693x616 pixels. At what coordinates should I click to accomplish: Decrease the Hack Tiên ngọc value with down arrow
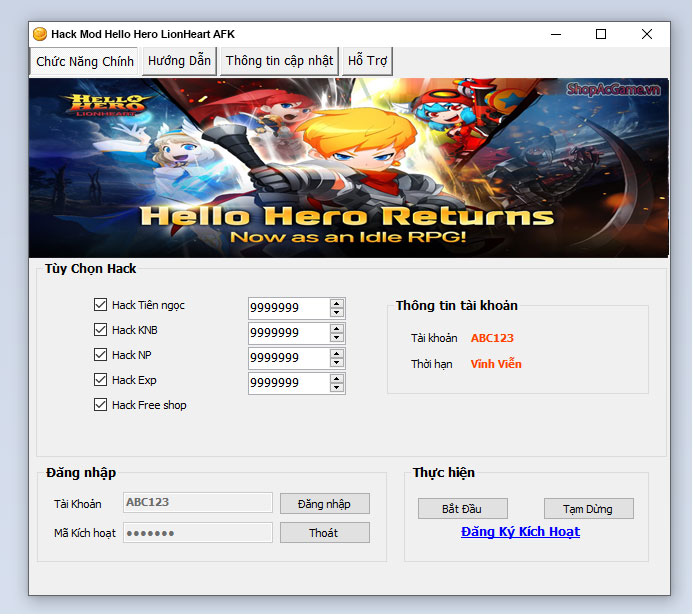tap(337, 312)
